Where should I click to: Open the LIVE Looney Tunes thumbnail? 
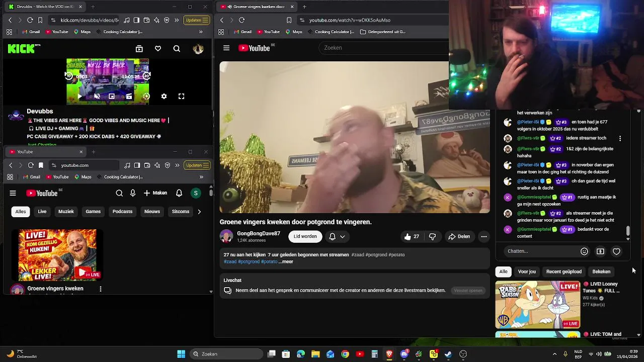click(x=537, y=305)
